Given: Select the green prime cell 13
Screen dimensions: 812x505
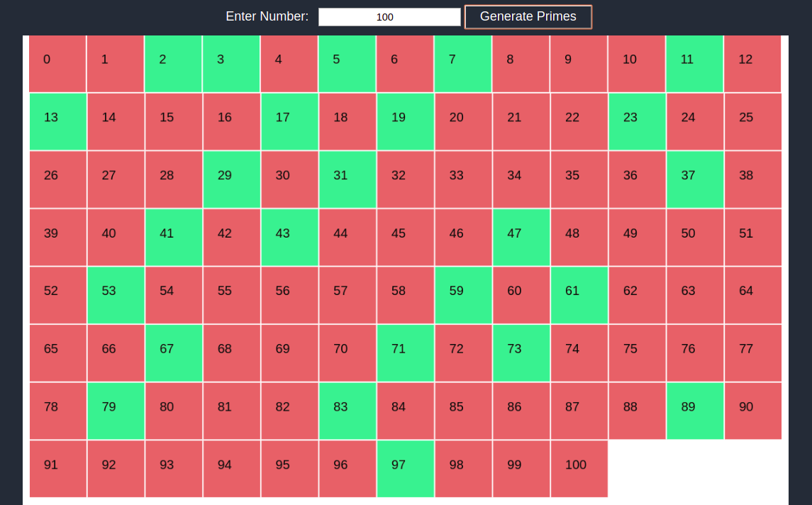Looking at the screenshot, I should pyautogui.click(x=57, y=121).
